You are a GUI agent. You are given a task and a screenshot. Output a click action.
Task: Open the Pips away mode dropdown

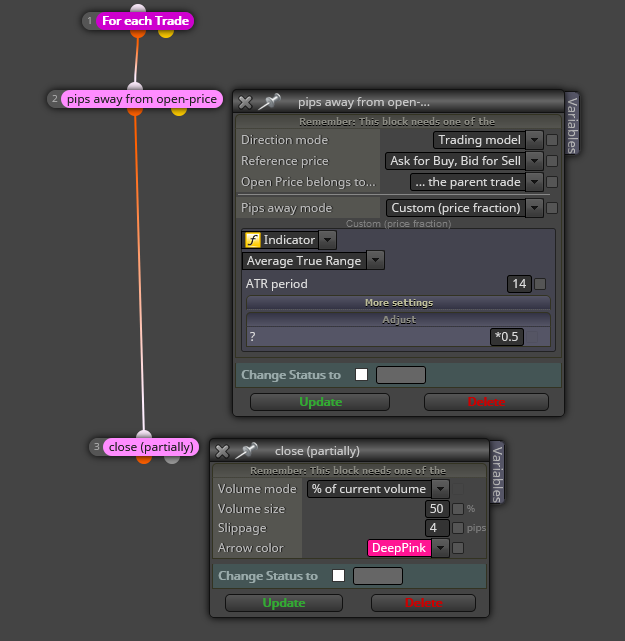pyautogui.click(x=534, y=208)
